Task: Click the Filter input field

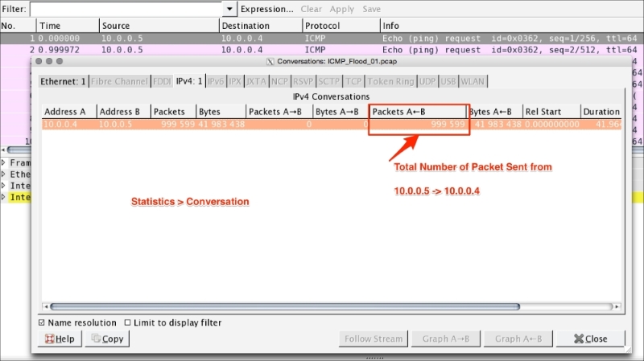Action: coord(126,9)
